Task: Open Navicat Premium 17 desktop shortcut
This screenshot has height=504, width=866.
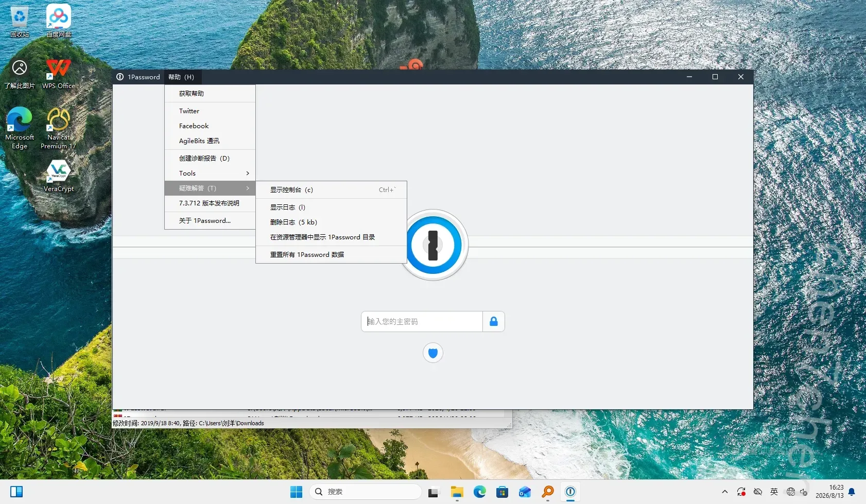Action: point(59,128)
